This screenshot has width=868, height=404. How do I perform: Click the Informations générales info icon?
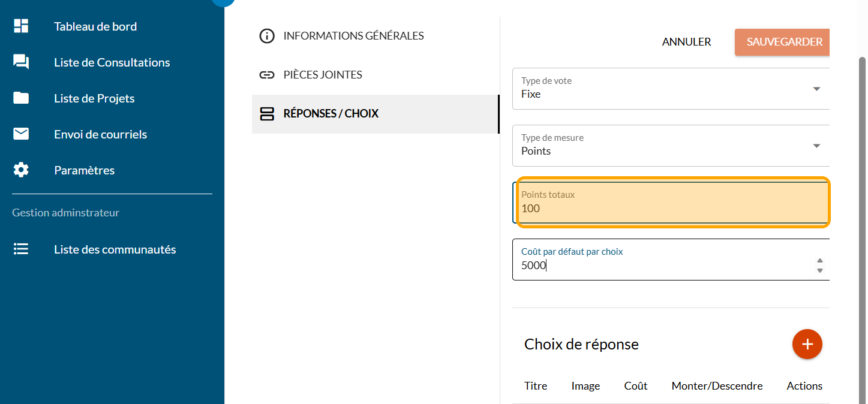[x=266, y=36]
